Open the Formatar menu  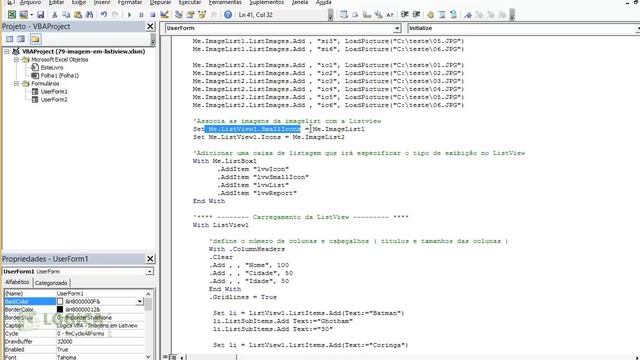pos(130,2)
